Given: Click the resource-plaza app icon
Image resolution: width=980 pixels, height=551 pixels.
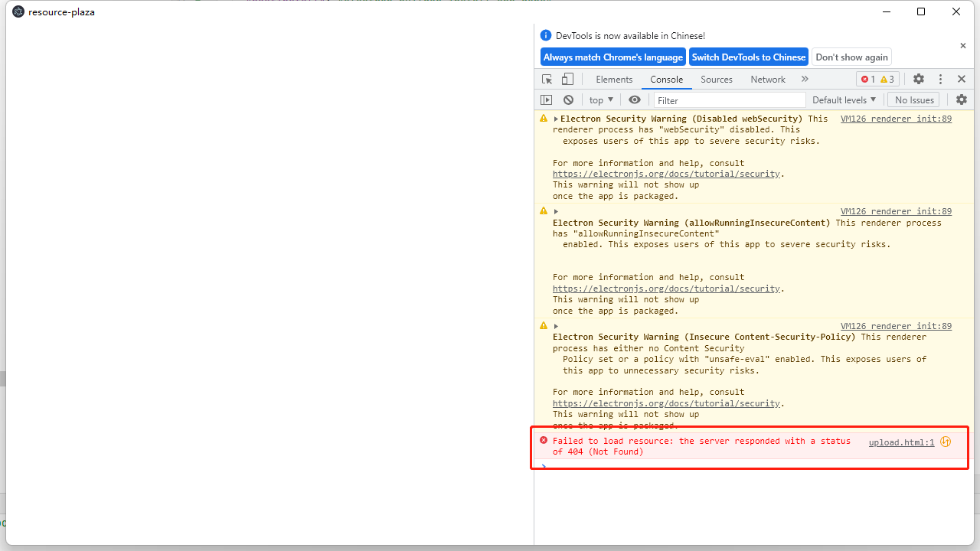Looking at the screenshot, I should 18,11.
